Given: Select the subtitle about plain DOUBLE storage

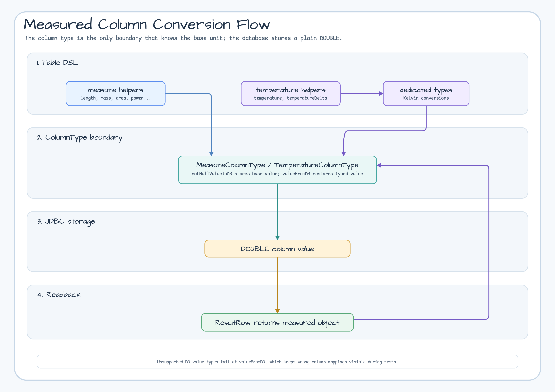Looking at the screenshot, I should click(x=184, y=38).
